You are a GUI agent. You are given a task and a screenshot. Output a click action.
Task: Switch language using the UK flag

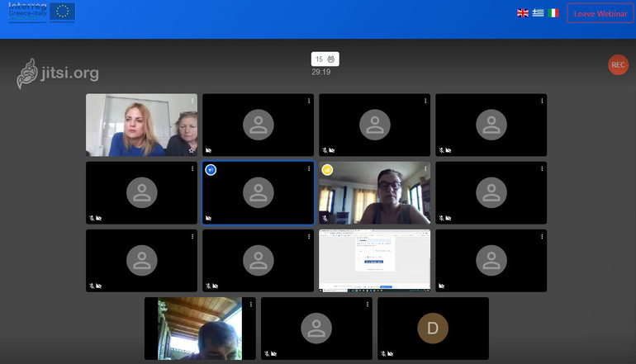point(522,13)
